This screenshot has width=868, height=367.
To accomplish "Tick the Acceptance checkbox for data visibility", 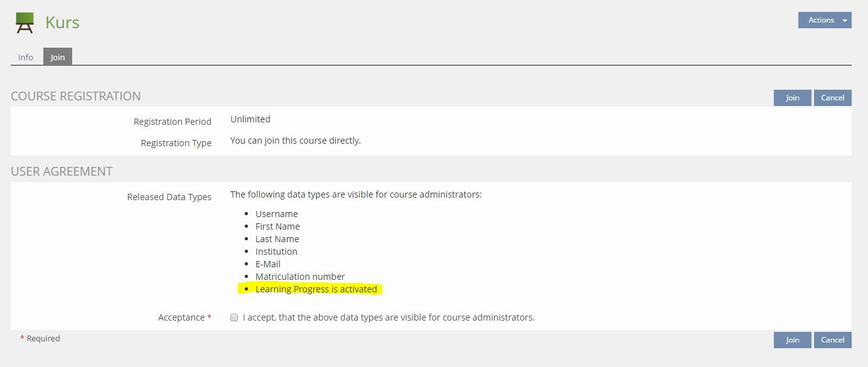I will pos(234,317).
